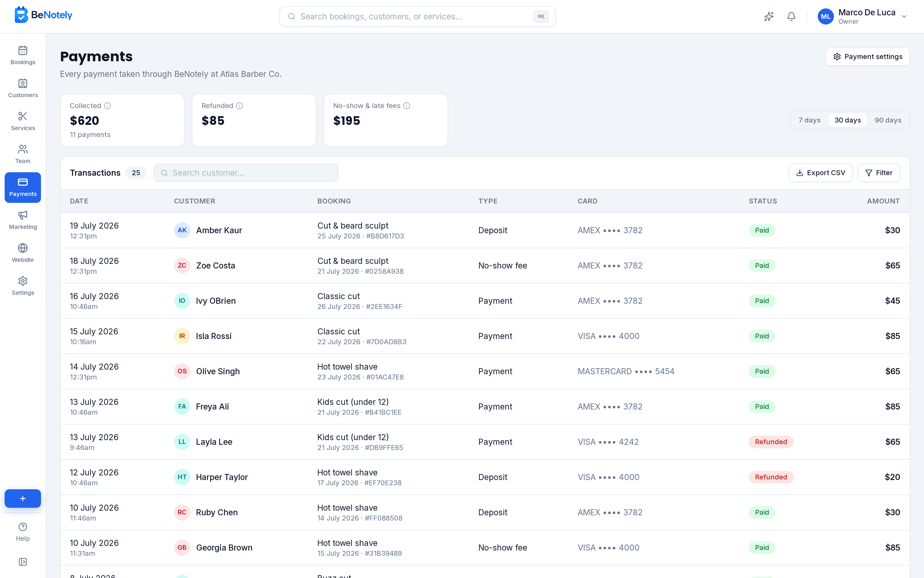The image size is (924, 578).
Task: Open the Marketing section
Action: pos(23,220)
